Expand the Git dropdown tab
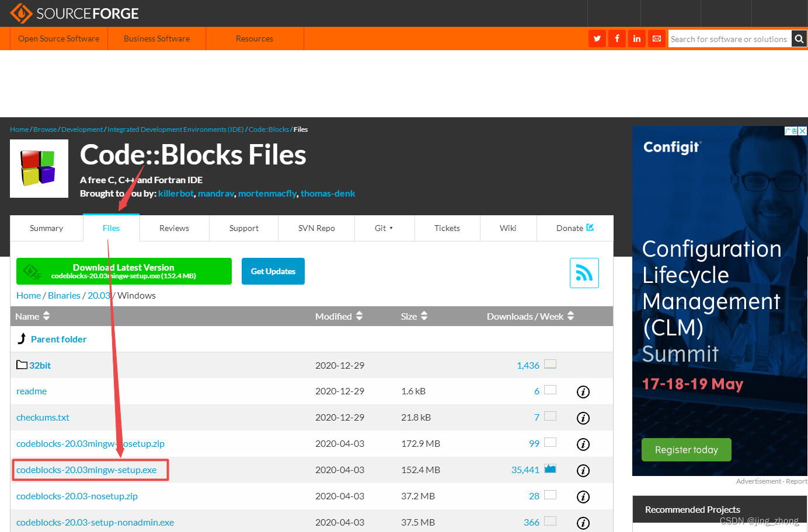808x532 pixels. 384,228
